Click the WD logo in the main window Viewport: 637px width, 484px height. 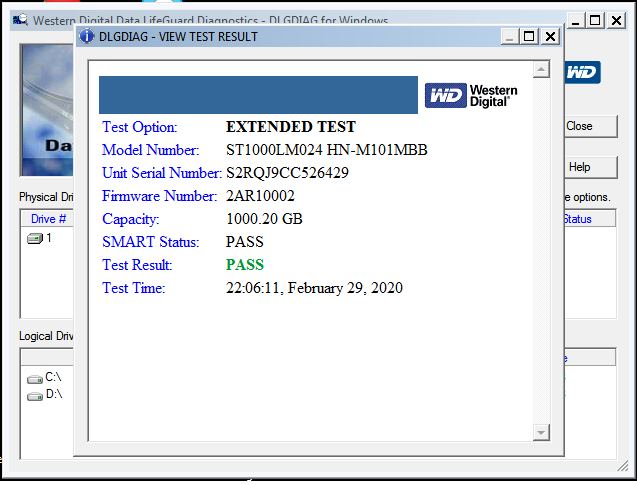(582, 72)
